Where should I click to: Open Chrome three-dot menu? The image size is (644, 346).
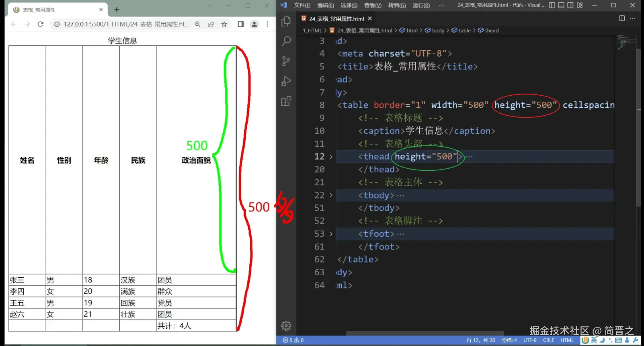click(x=267, y=24)
